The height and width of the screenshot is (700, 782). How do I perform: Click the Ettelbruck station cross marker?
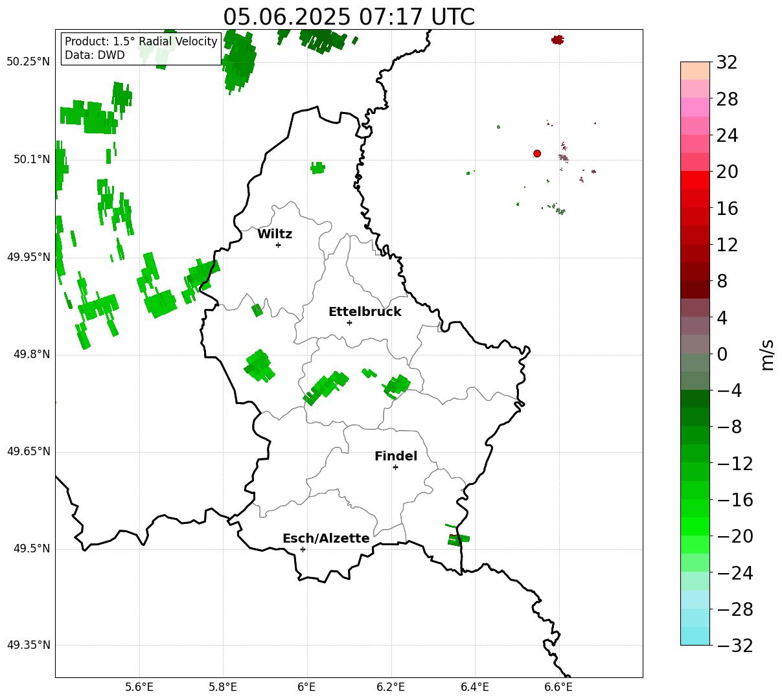coord(349,322)
